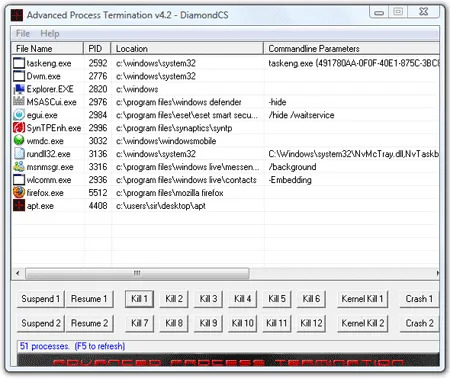
Task: Click the c:\users\sir\desktop\apt location
Action: pos(161,206)
